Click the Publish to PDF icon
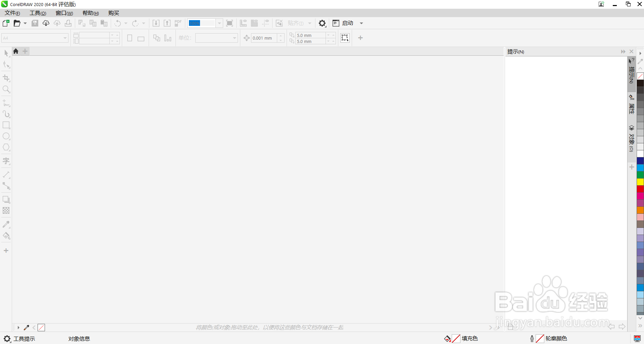Image resolution: width=644 pixels, height=344 pixels. (x=178, y=23)
